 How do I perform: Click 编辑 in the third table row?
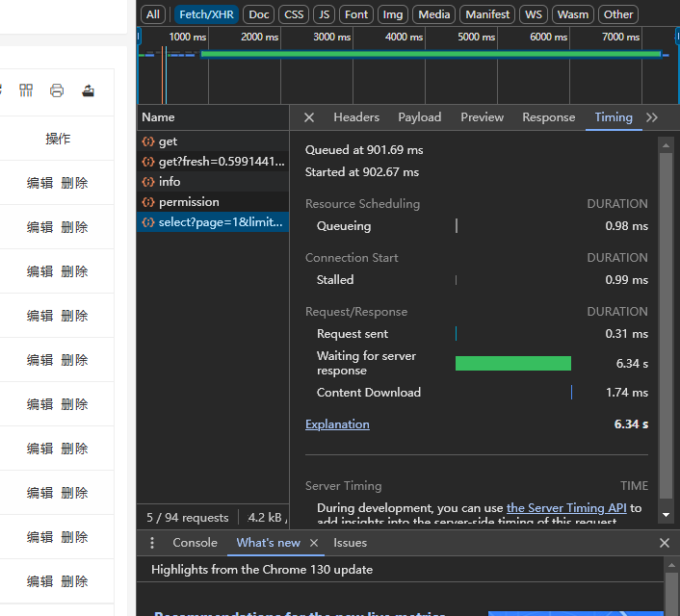point(39,271)
